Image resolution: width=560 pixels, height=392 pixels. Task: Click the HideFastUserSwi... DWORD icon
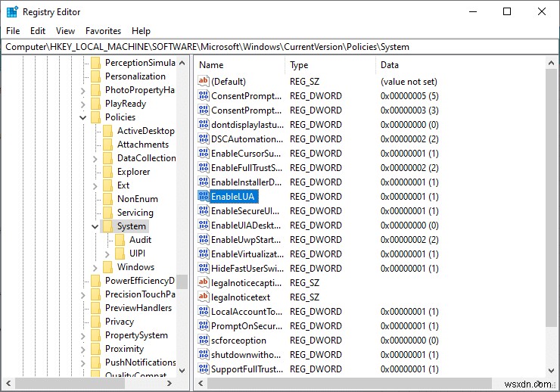[x=204, y=268]
